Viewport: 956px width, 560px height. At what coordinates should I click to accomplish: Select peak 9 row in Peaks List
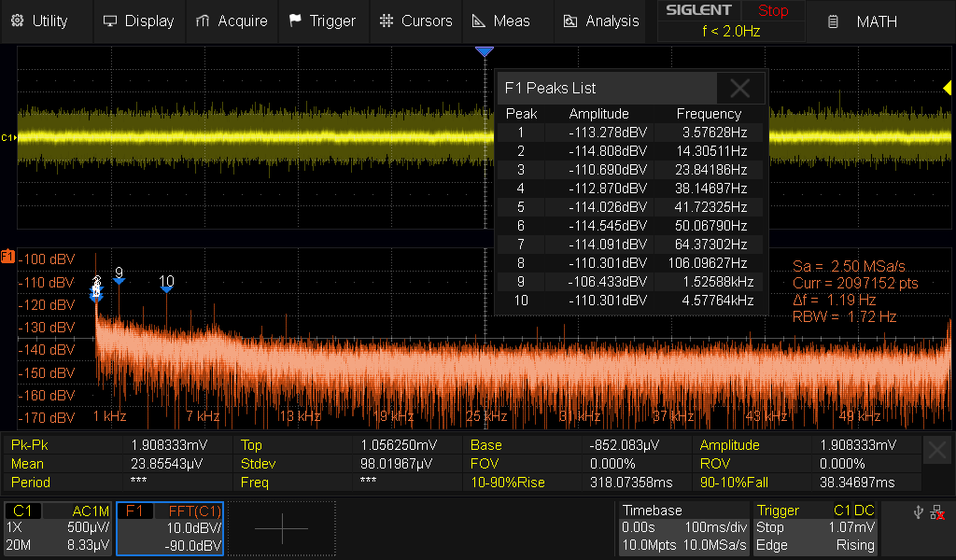[x=630, y=282]
